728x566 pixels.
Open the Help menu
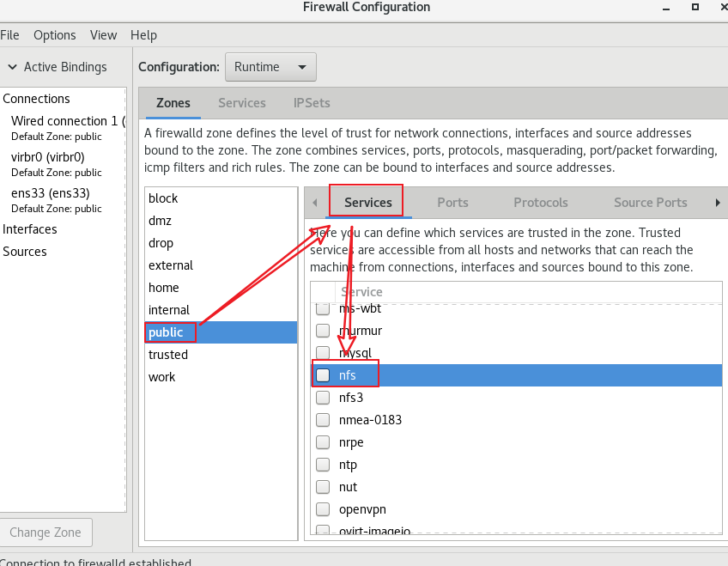pos(143,35)
